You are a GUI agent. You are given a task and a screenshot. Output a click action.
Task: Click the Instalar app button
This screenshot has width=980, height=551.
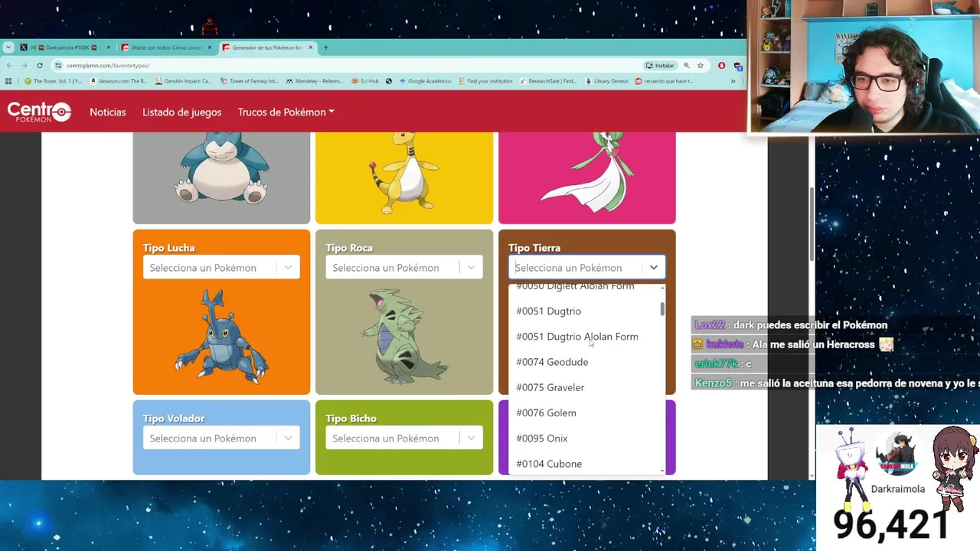point(660,66)
